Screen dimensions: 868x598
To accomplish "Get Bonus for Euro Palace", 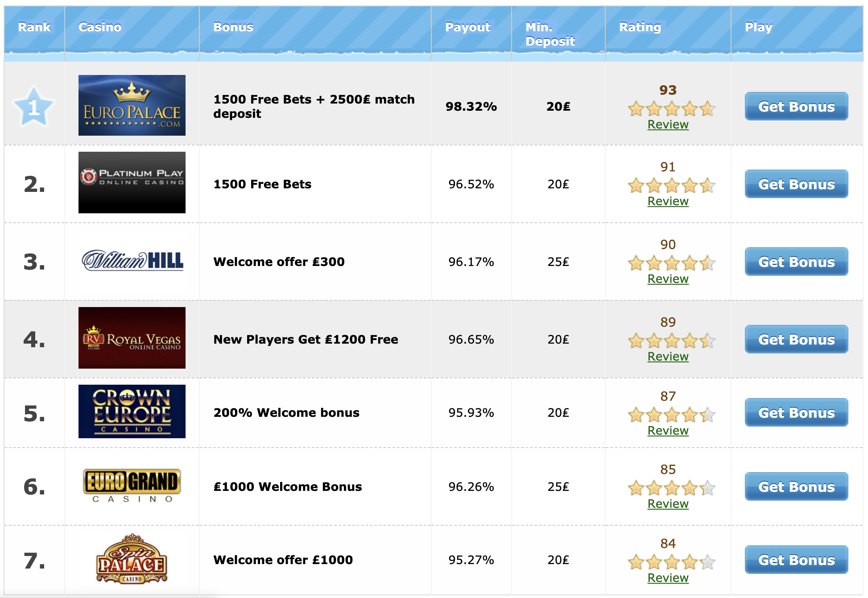I will [x=796, y=106].
